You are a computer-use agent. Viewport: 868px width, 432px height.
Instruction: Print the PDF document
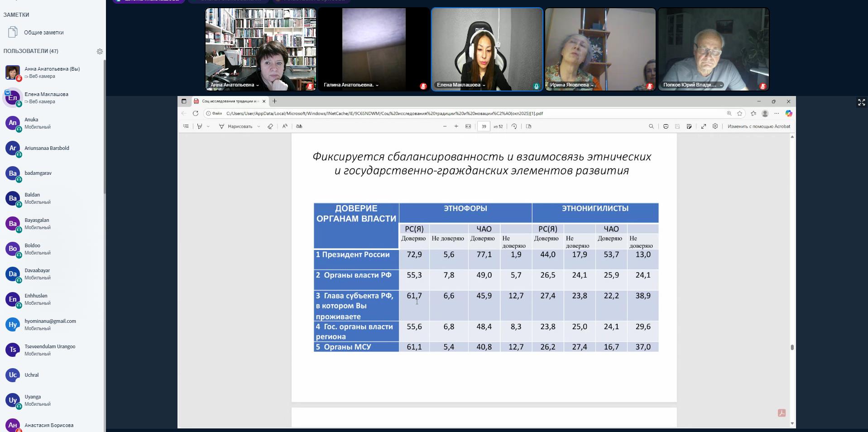(666, 126)
